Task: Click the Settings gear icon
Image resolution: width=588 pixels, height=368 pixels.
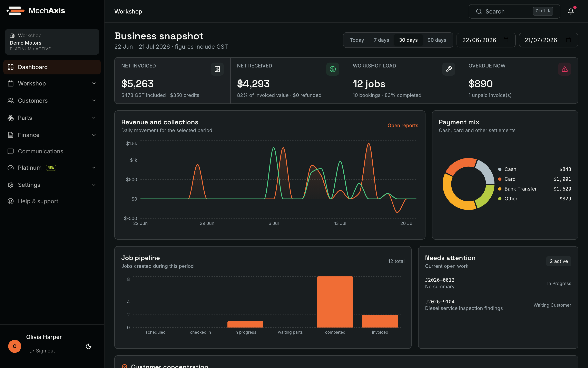Action: pyautogui.click(x=10, y=185)
